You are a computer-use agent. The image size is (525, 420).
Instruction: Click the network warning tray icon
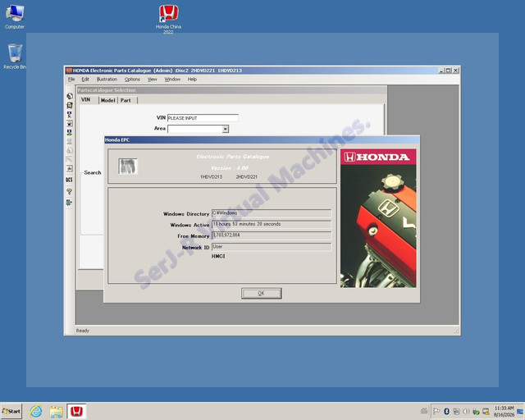pyautogui.click(x=486, y=411)
